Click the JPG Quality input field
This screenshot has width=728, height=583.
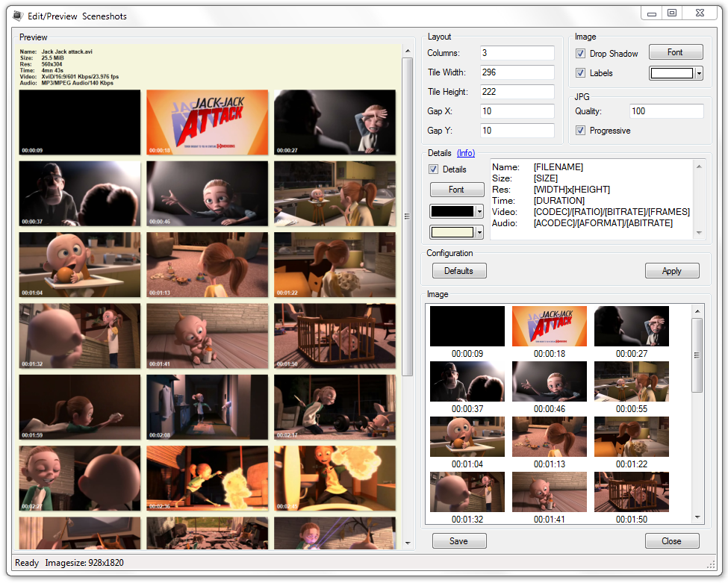coord(667,111)
